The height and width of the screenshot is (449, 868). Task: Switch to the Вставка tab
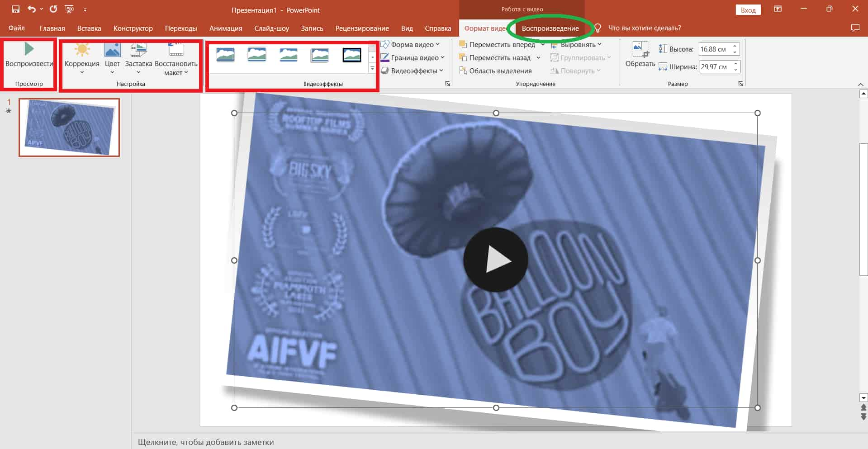[89, 28]
